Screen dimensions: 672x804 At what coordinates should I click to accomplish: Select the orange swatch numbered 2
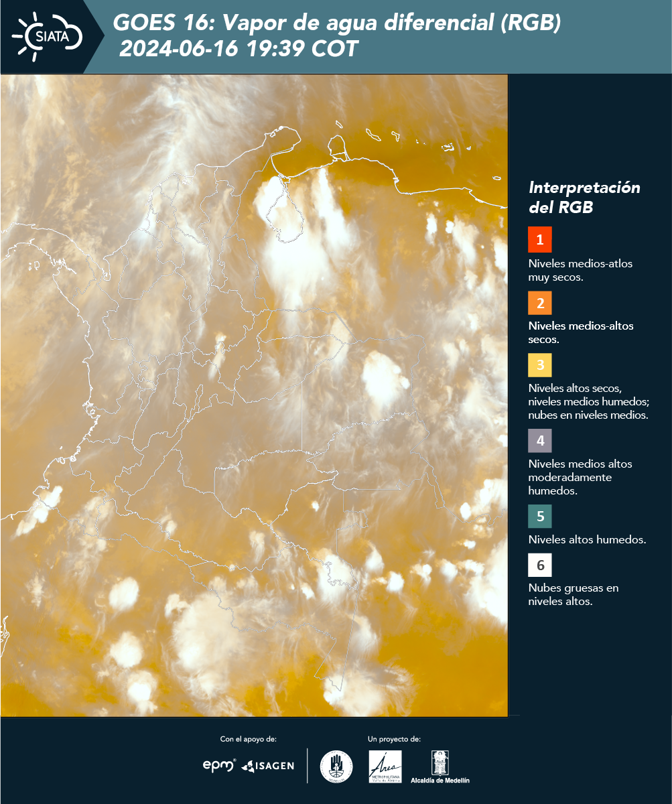point(540,303)
